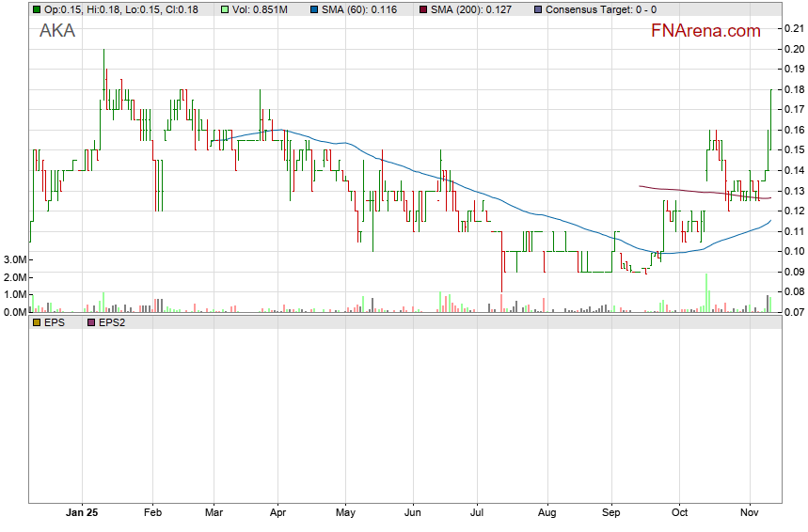This screenshot has height=532, width=808.
Task: Click the AKA ticker symbol label
Action: point(57,31)
